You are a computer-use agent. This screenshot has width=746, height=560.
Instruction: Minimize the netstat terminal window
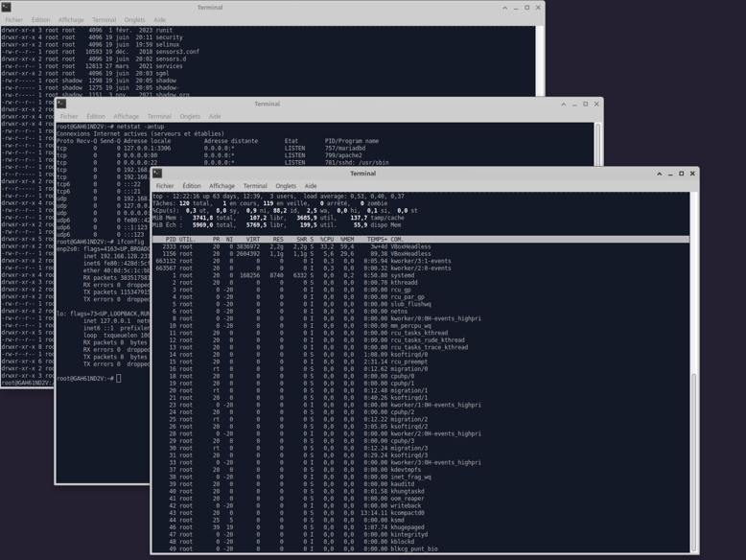574,104
